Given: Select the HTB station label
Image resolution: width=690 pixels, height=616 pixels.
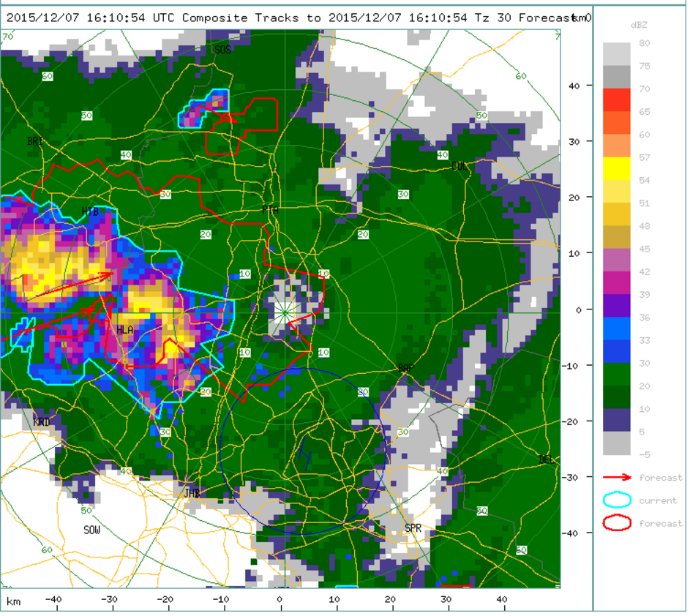Looking at the screenshot, I should pyautogui.click(x=91, y=212).
